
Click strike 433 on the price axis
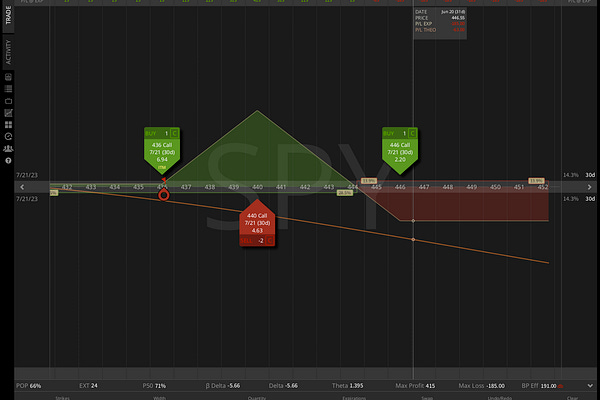click(91, 187)
